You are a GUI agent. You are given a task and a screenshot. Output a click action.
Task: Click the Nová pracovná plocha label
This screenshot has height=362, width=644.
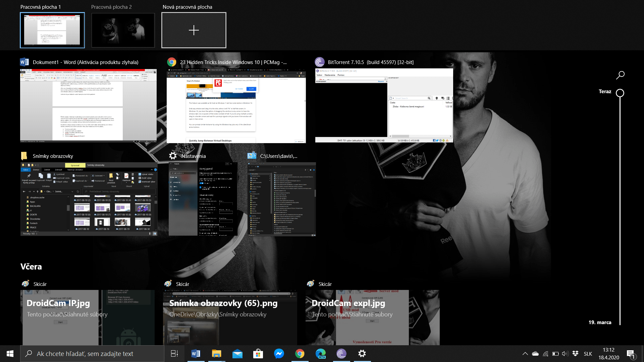(x=187, y=7)
